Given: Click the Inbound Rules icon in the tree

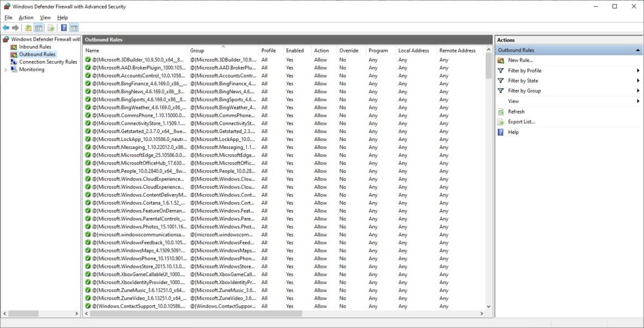Looking at the screenshot, I should [x=14, y=47].
